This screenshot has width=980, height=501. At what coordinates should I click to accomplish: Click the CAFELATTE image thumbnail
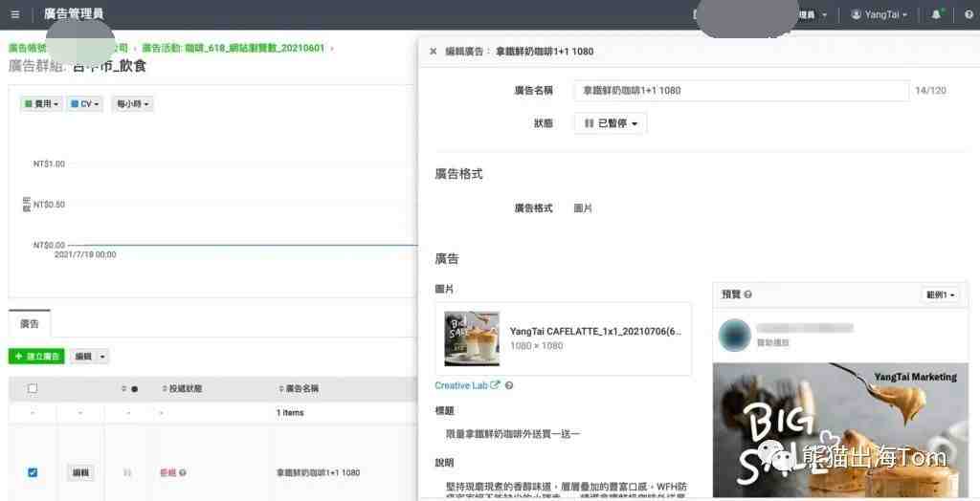(472, 338)
